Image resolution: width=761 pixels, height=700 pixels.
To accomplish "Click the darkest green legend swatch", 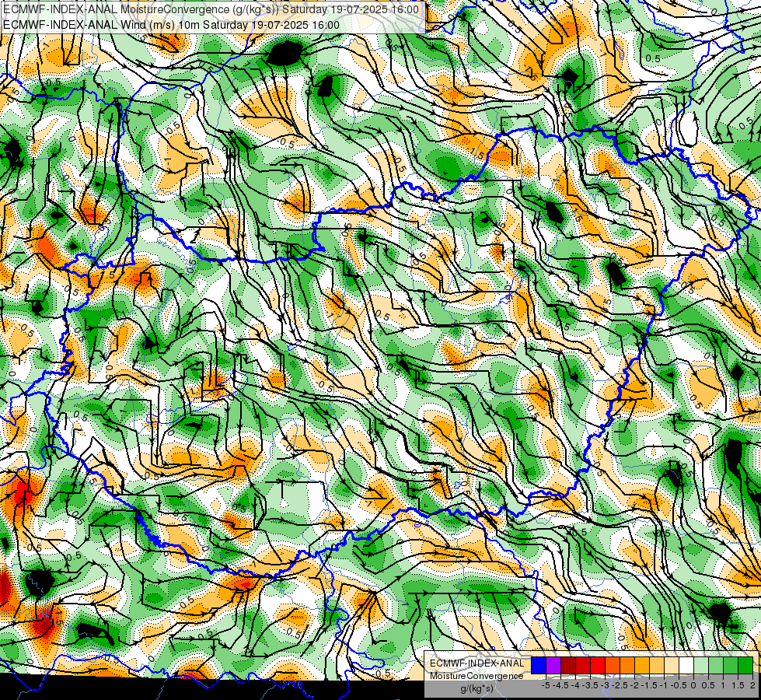I will pyautogui.click(x=745, y=666).
